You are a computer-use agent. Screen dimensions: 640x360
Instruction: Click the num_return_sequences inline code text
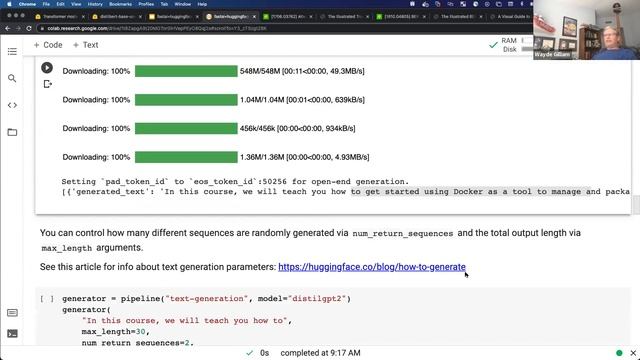pos(403,233)
